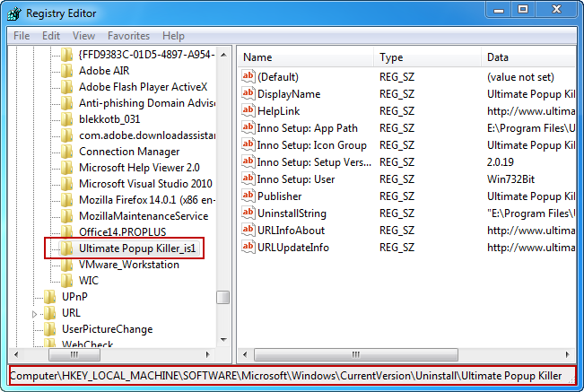
Task: Click the tree pane vertical scrollbar thumb
Action: pyautogui.click(x=223, y=298)
